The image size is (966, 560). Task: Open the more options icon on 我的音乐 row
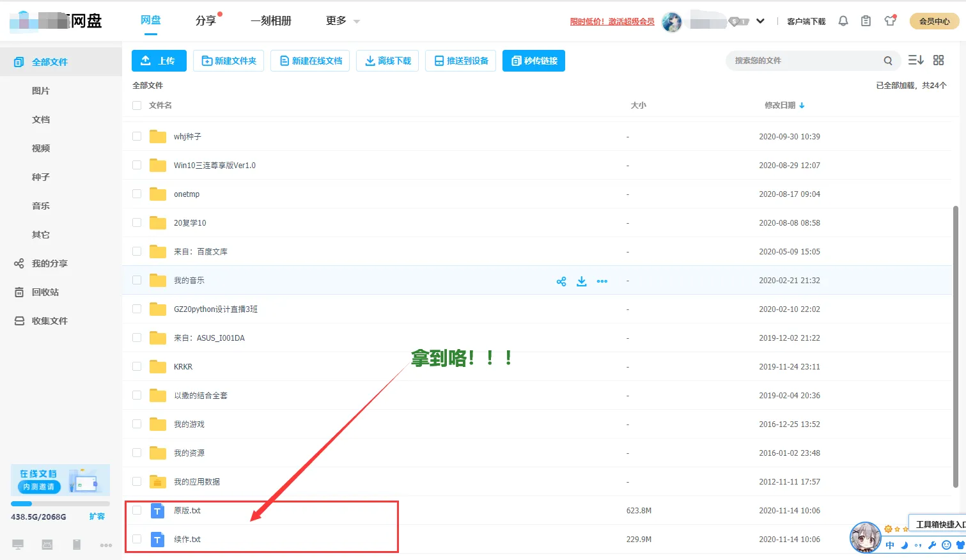[x=602, y=281]
